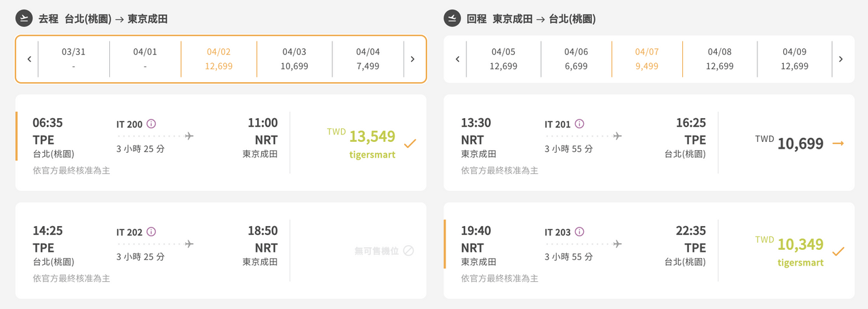
Task: Open info icon for flight IT 203
Action: [x=579, y=232]
